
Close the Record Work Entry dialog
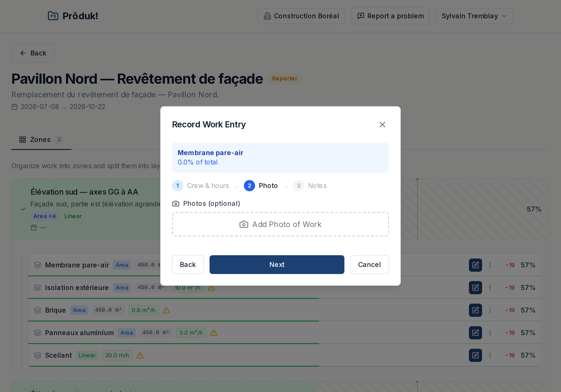pyautogui.click(x=382, y=125)
